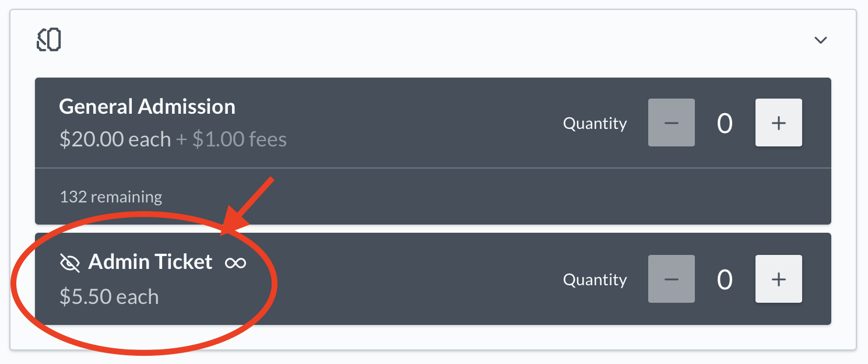Collapse the tickets section using the chevron
868x364 pixels.
[x=821, y=40]
